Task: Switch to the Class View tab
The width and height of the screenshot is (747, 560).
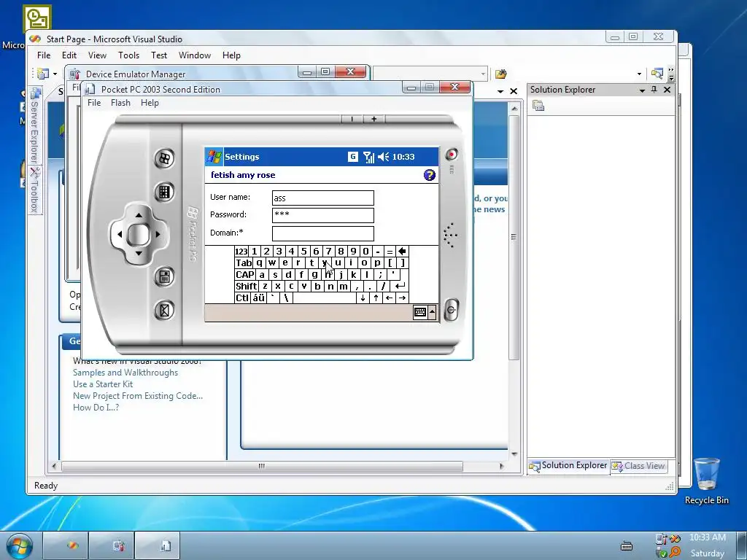Action: [638, 466]
